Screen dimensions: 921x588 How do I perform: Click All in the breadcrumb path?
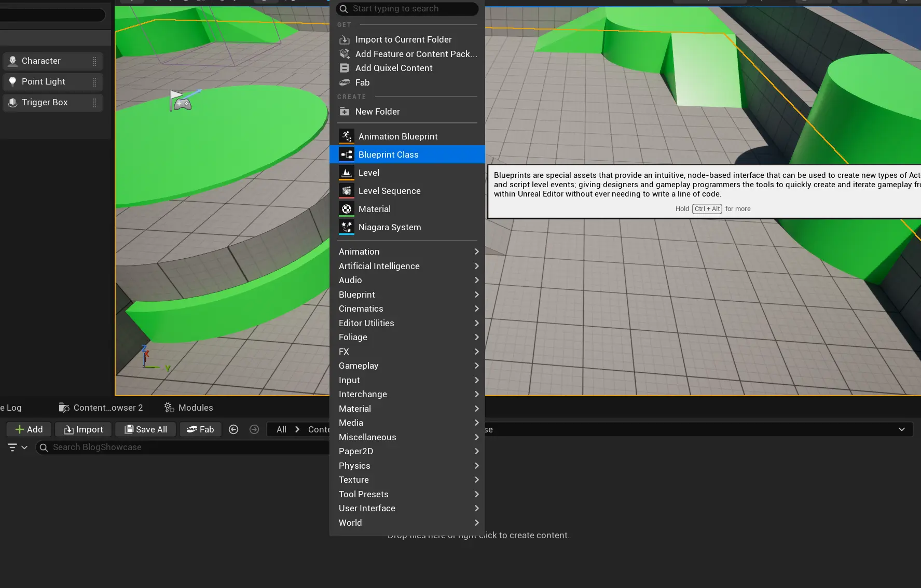(281, 429)
